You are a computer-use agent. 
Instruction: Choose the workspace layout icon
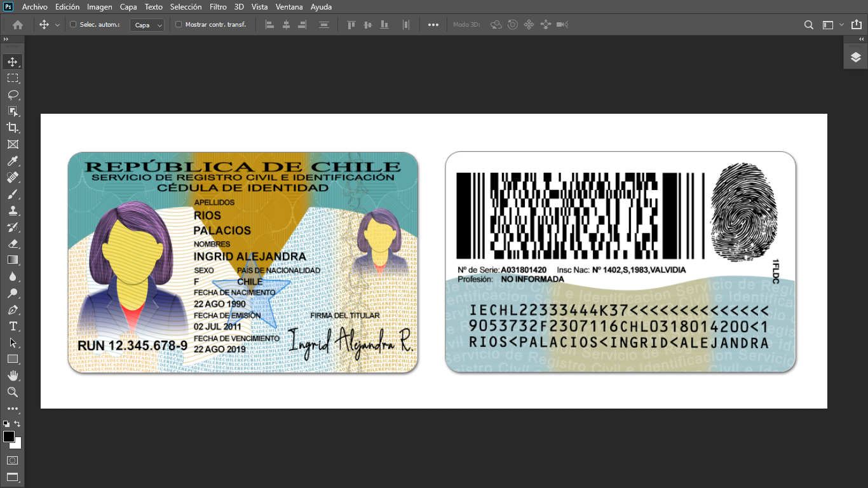(x=827, y=25)
